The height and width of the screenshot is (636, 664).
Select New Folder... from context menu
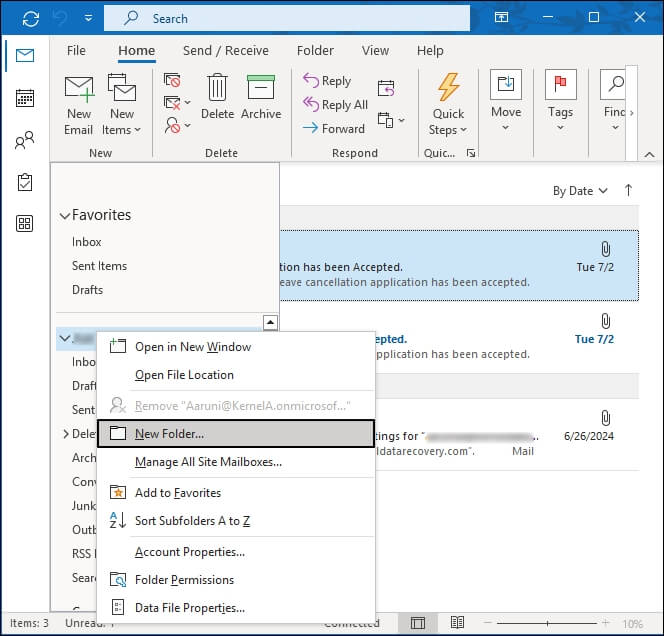(236, 434)
